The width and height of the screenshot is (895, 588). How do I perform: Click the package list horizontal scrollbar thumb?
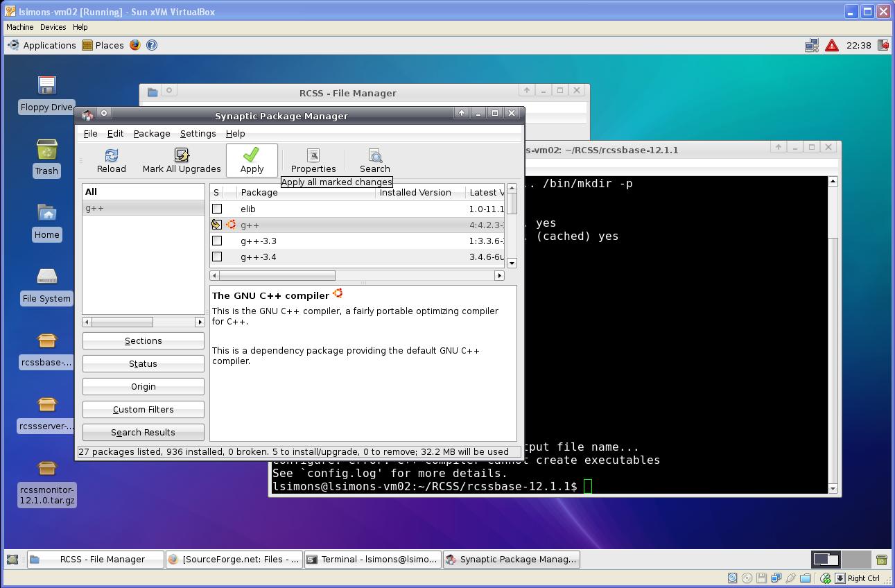click(277, 275)
